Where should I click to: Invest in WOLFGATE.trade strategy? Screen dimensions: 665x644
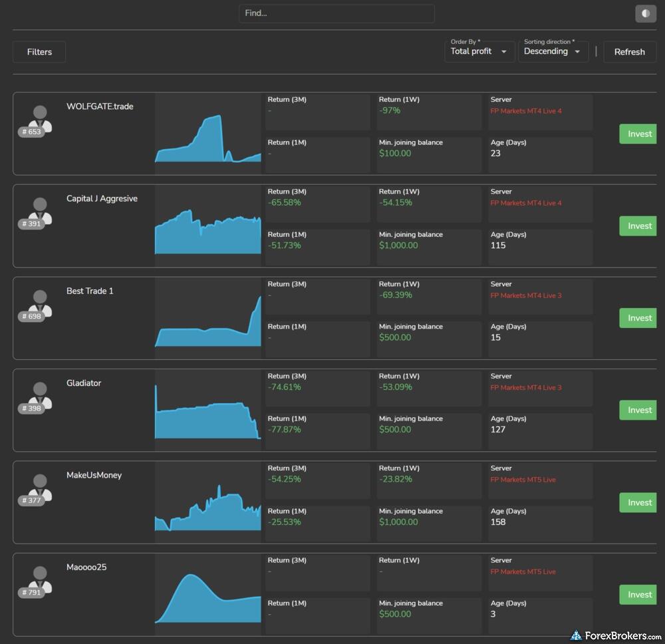[638, 134]
